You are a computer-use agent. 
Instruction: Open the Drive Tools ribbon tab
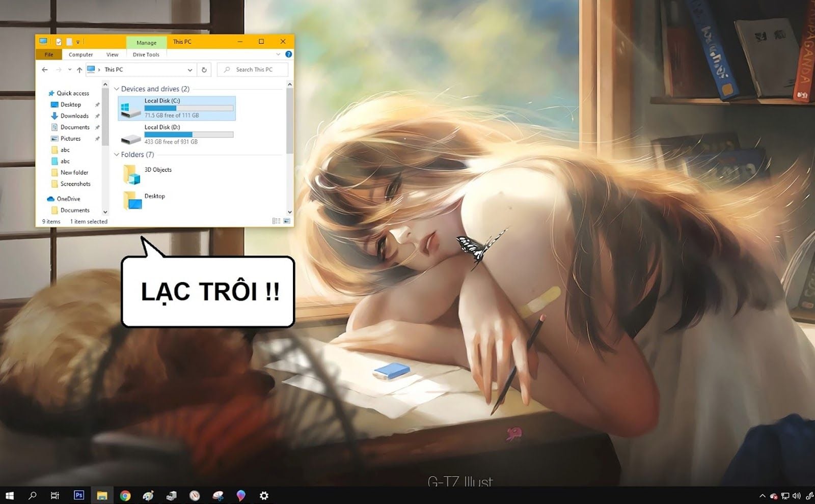(146, 54)
